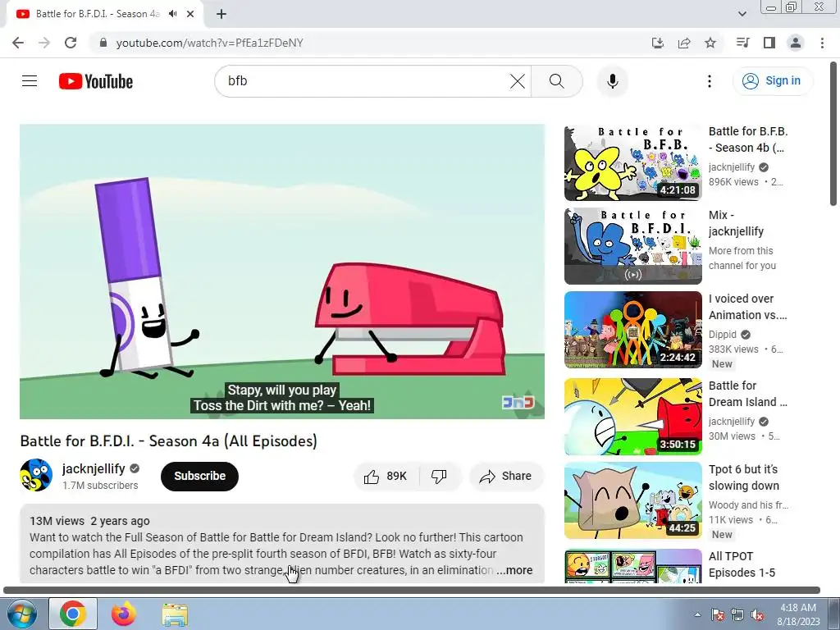Click the youtube.com address bar URL

tap(209, 43)
